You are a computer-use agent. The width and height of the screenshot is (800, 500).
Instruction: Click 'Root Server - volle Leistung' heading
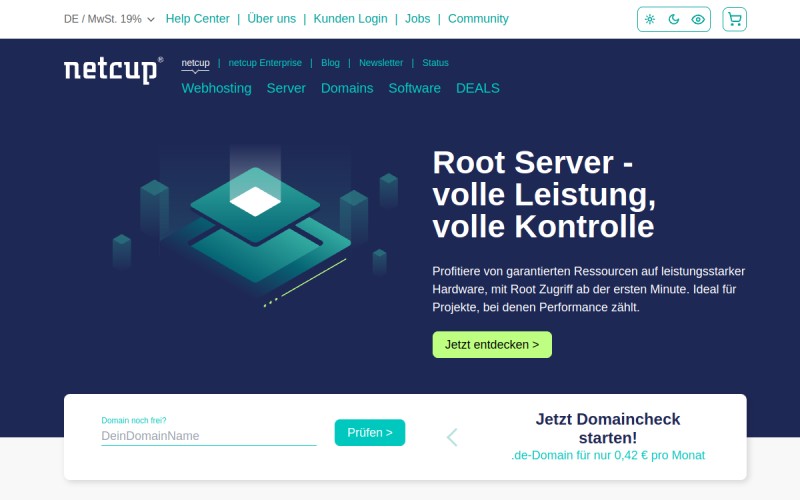point(544,194)
